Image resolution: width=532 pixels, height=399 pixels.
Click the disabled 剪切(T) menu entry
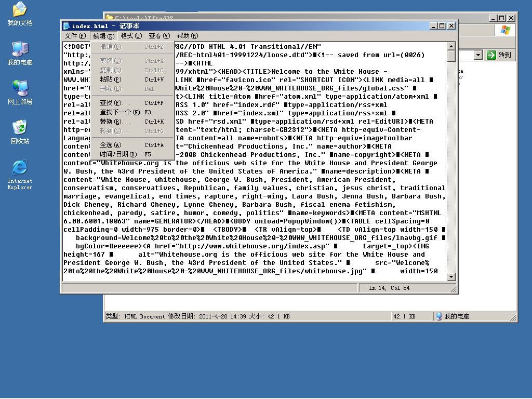pos(132,61)
